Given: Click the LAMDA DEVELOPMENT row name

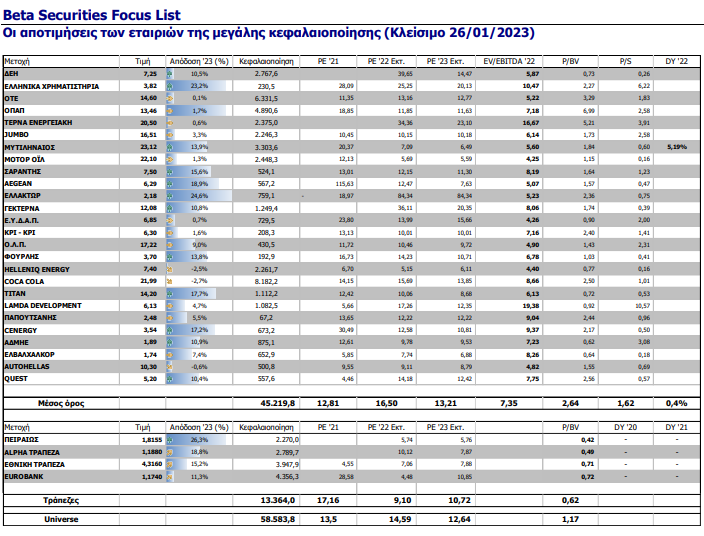Looking at the screenshot, I should (x=43, y=304).
